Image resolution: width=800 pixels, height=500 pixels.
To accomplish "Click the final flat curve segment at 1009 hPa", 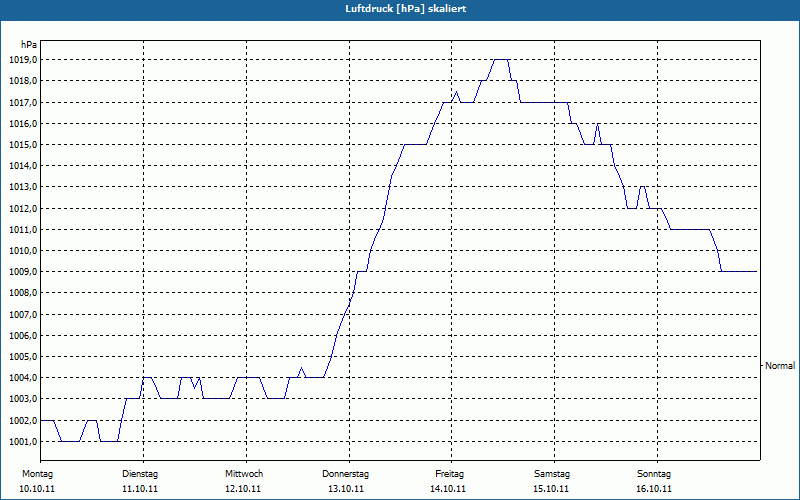I will [738, 271].
